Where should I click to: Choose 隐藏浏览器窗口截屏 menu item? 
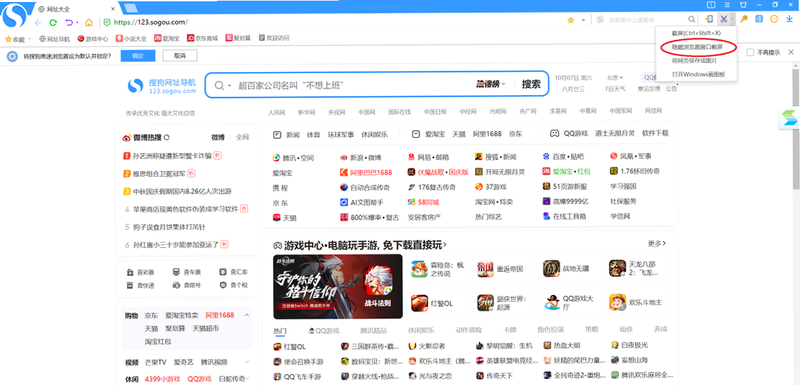[696, 47]
